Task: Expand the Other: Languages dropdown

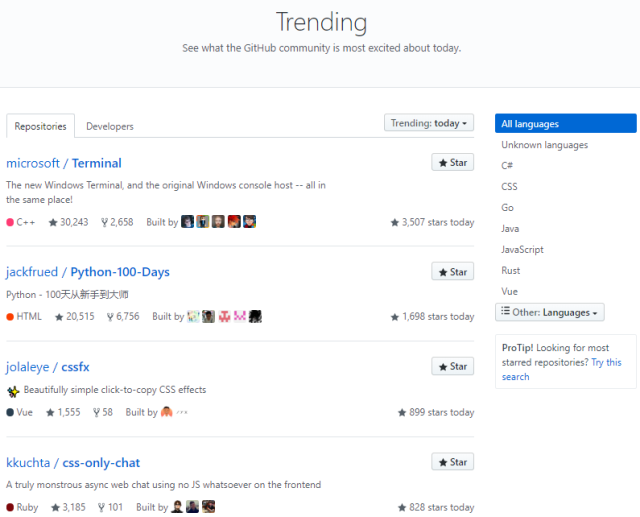Action: pos(549,312)
